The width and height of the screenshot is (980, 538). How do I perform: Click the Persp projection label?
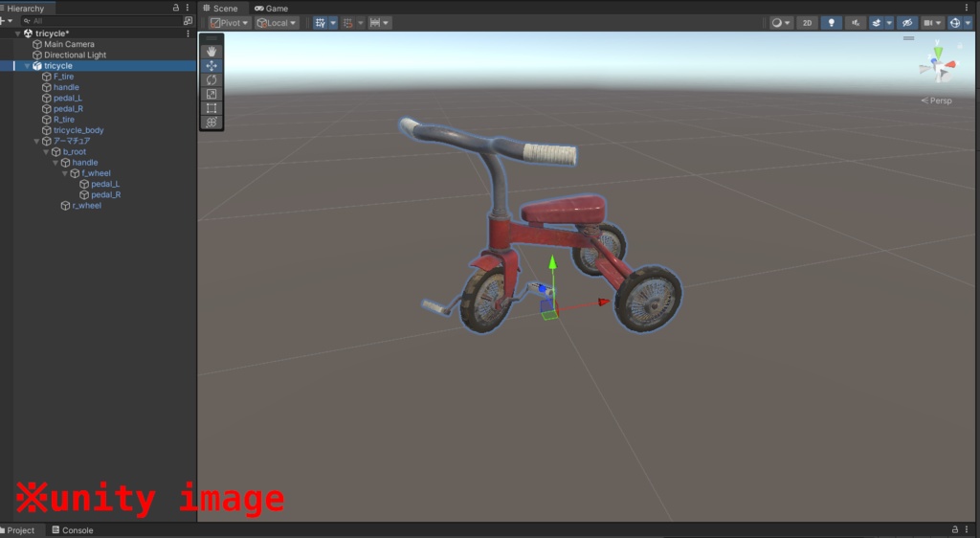pyautogui.click(x=936, y=101)
